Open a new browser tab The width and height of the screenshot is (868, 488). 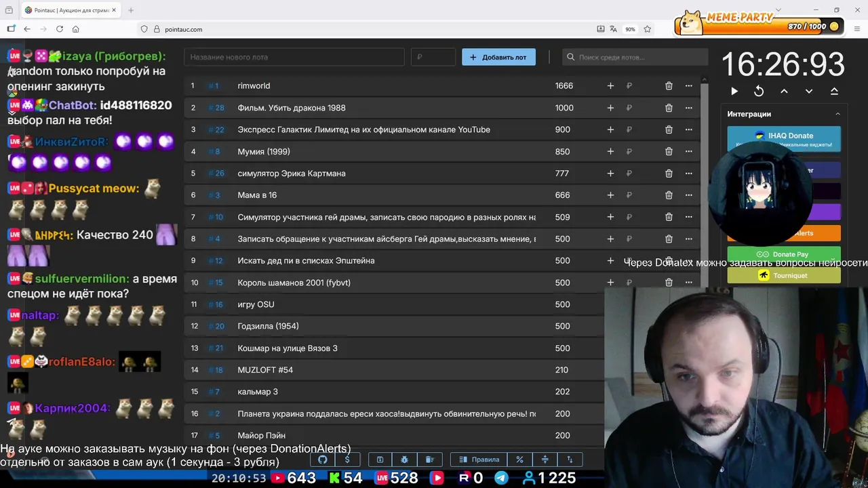point(131,10)
